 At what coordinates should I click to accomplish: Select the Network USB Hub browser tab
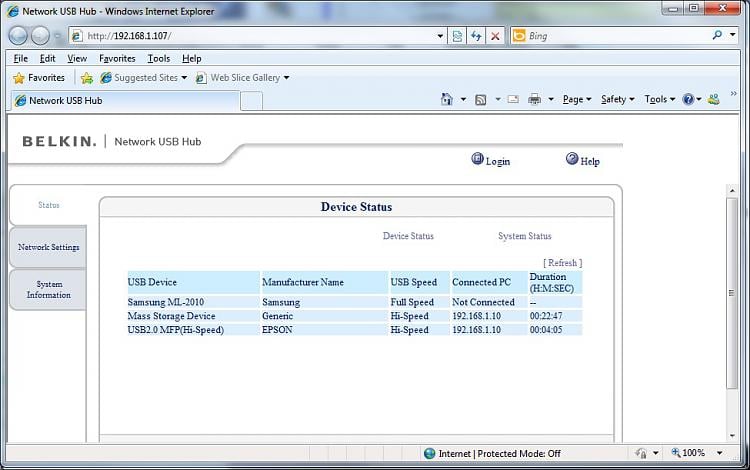[x=124, y=100]
